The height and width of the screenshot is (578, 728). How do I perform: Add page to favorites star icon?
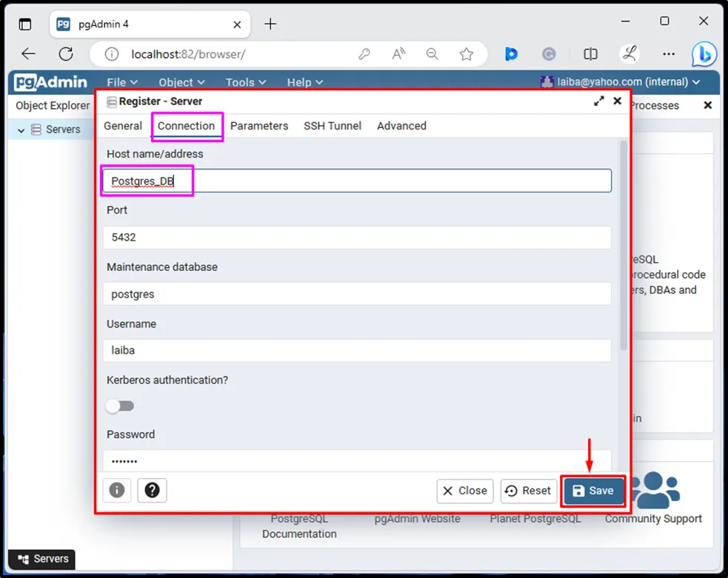point(466,54)
